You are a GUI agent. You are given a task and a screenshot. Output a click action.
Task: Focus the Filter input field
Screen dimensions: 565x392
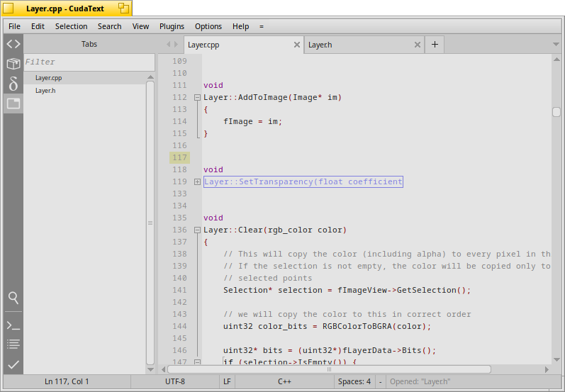[x=89, y=62]
